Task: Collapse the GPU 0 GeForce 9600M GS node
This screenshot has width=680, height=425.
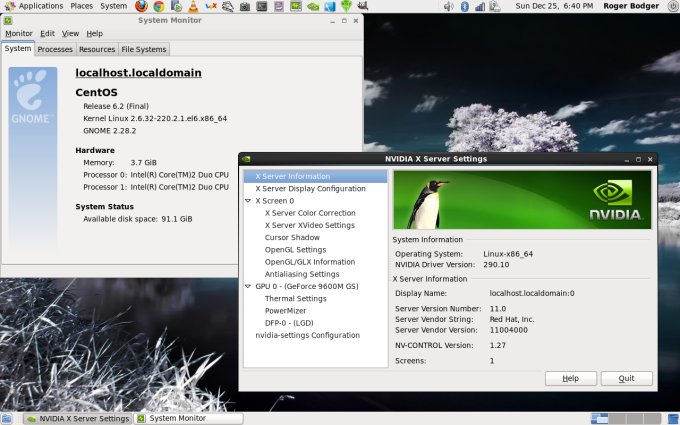Action: [247, 286]
